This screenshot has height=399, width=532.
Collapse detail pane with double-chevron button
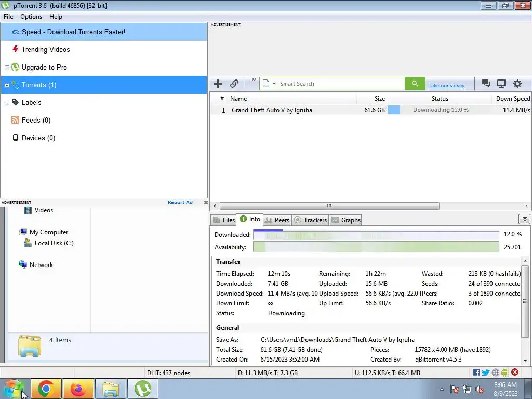point(525,219)
